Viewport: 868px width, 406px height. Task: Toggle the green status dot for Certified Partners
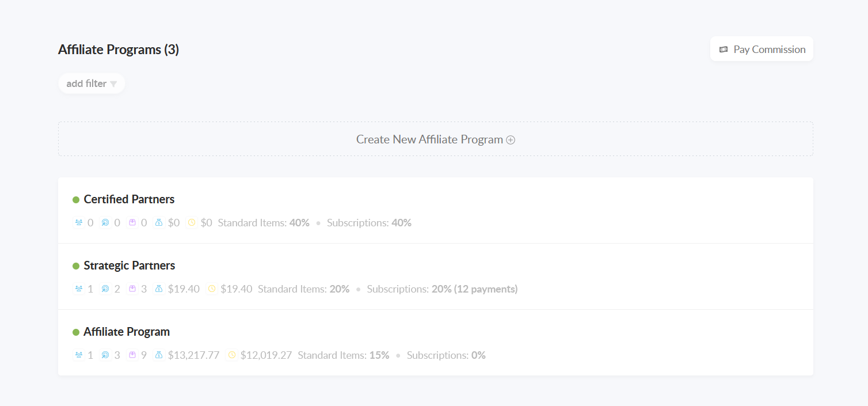(x=75, y=199)
